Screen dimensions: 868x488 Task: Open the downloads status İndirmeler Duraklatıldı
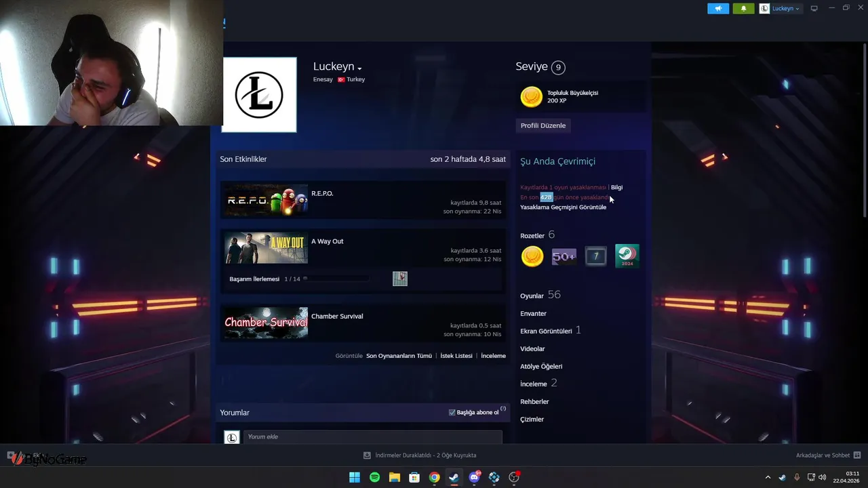[x=426, y=455]
